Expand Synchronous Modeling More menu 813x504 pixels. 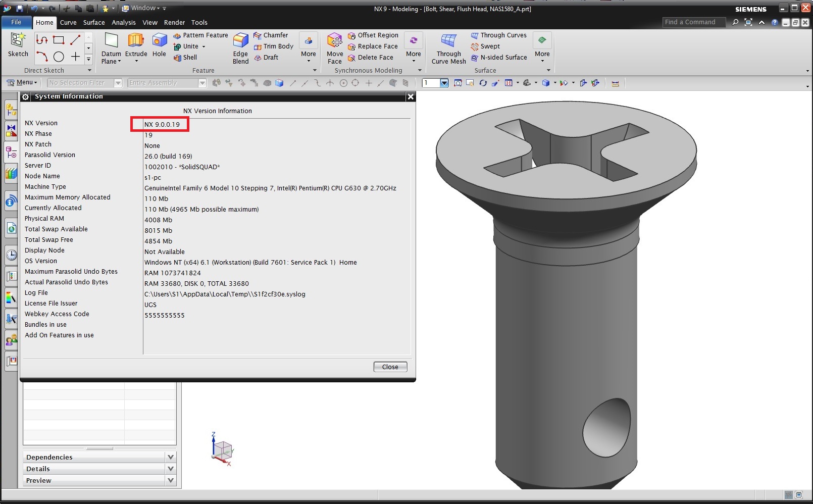[414, 47]
